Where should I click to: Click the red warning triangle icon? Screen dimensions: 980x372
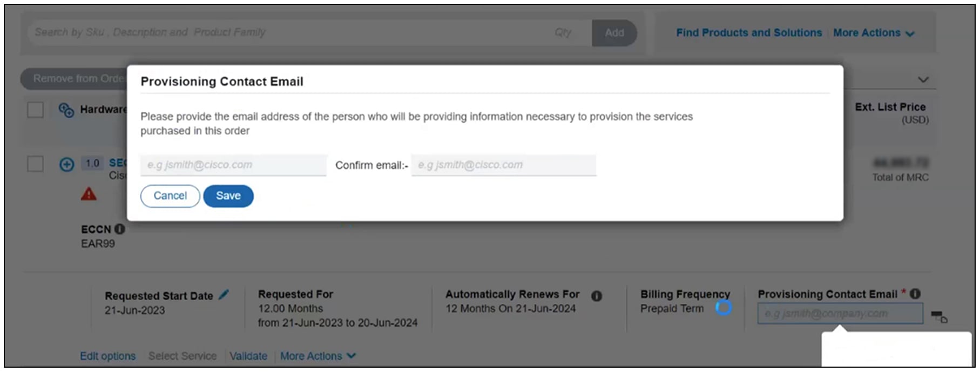tap(89, 194)
